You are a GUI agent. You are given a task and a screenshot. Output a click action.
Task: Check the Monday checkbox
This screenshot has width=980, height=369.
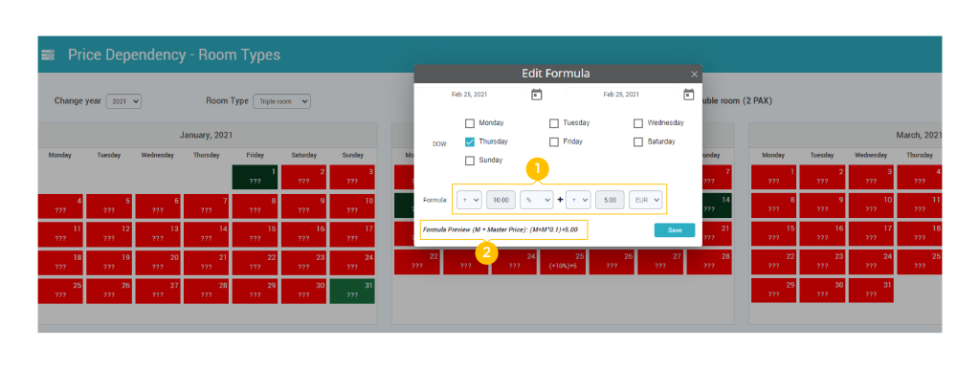coord(470,123)
